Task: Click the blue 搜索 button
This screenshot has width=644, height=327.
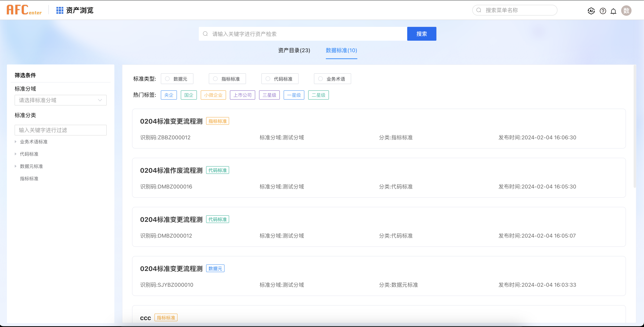Action: pyautogui.click(x=422, y=34)
